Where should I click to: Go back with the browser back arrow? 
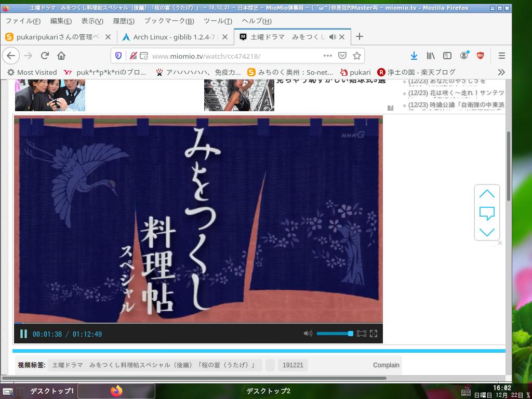11,56
